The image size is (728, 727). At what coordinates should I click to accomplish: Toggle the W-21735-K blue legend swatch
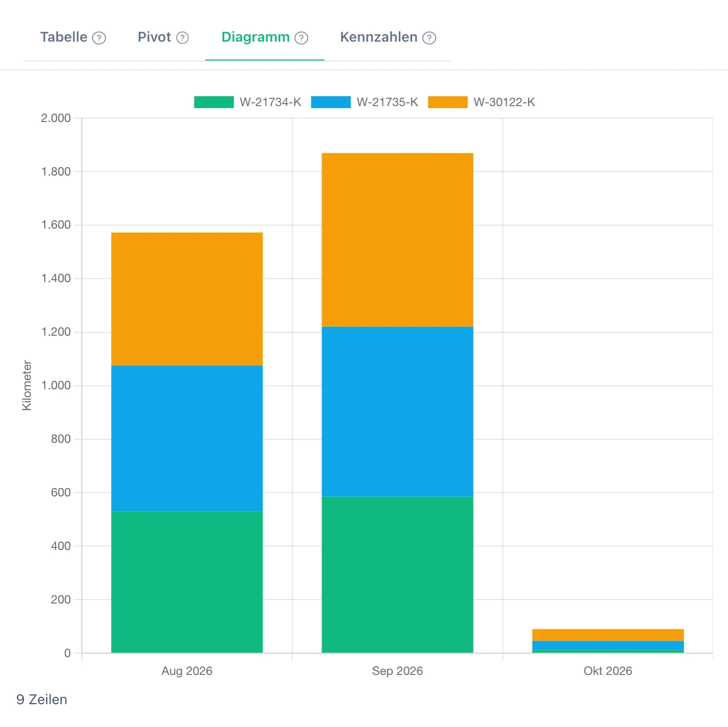click(x=331, y=102)
